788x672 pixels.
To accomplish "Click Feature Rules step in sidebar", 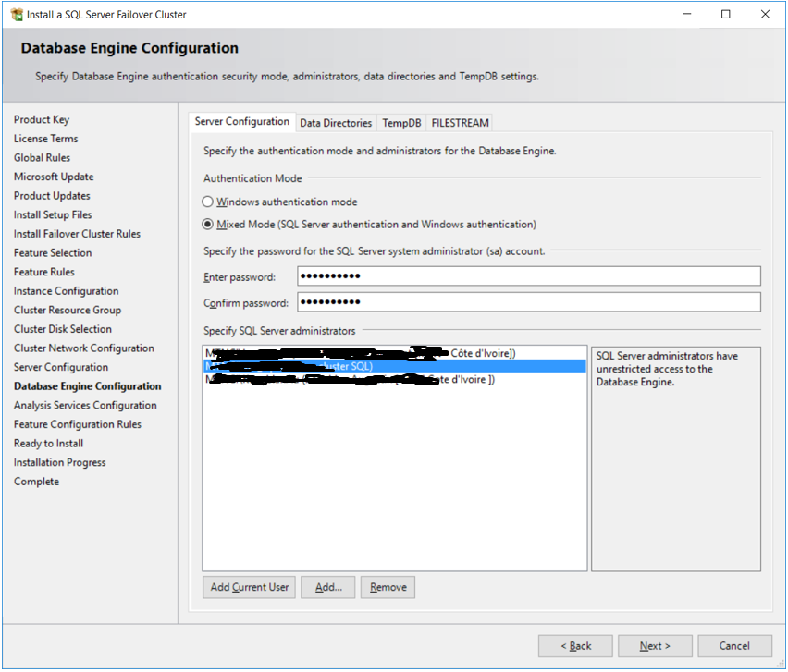I will tap(44, 273).
